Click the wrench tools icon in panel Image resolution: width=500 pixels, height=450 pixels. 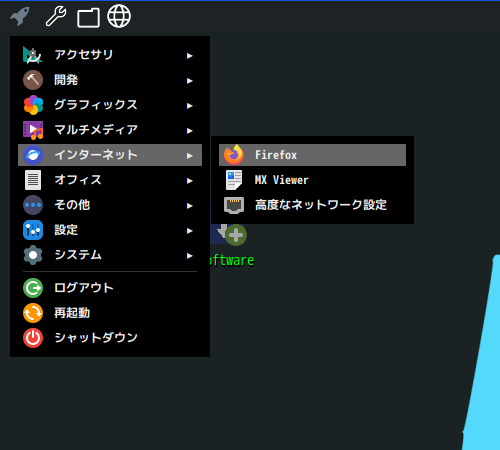[56, 16]
